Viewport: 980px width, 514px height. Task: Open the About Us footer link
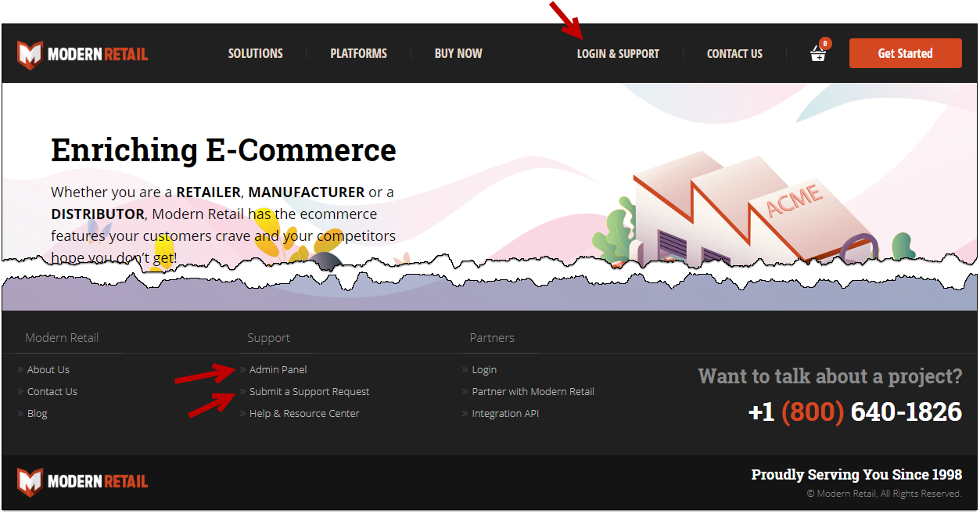click(x=48, y=369)
